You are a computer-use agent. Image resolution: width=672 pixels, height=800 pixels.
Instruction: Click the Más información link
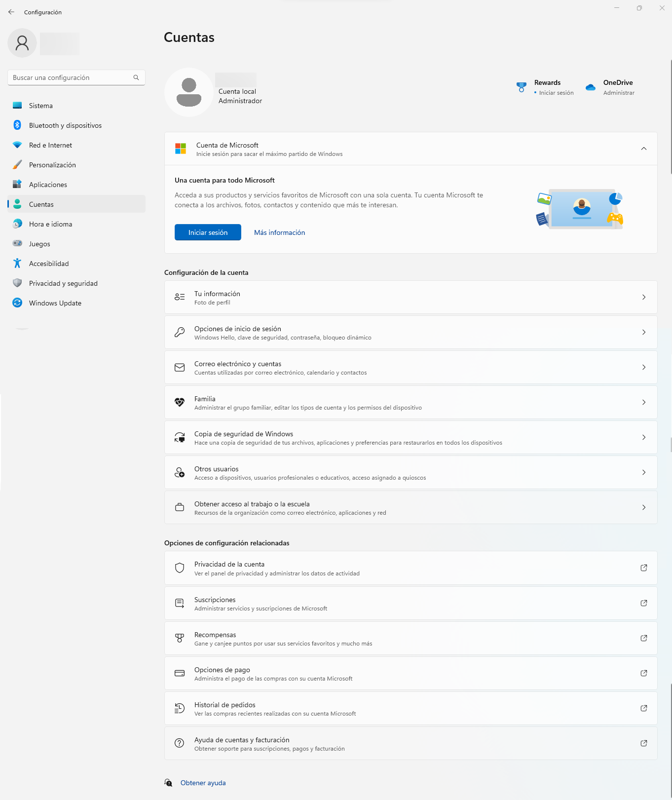pyautogui.click(x=279, y=232)
